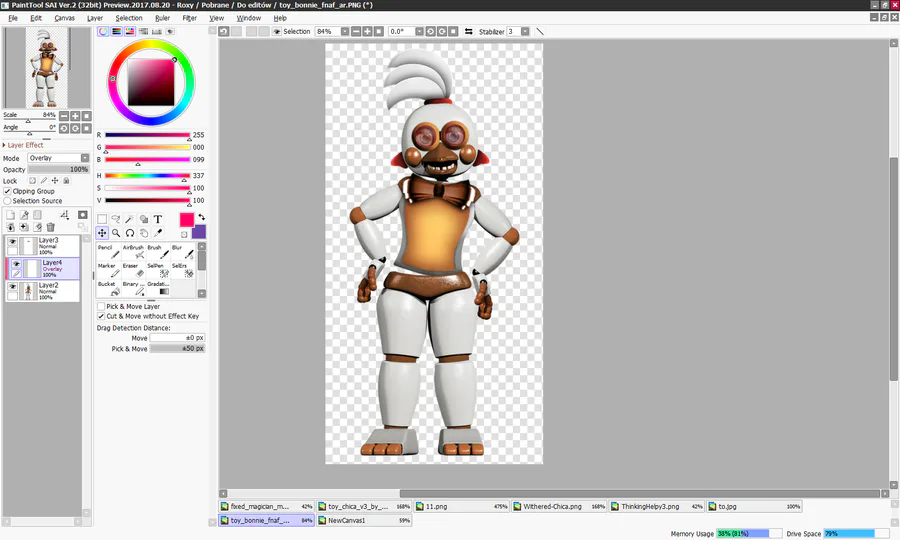Select the Zoom magnifier tool
This screenshot has width=900, height=540.
coord(116,233)
